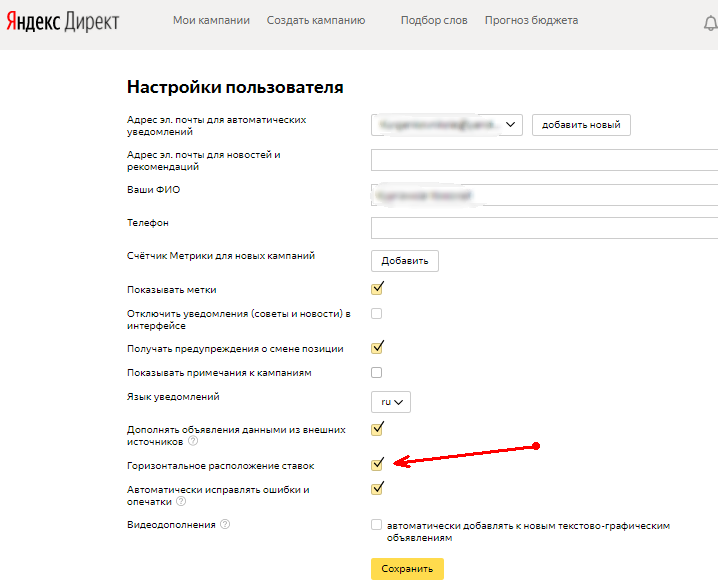Enable Отключить уведомления в интерфейсе checkbox
This screenshot has height=588, width=718.
[x=376, y=314]
